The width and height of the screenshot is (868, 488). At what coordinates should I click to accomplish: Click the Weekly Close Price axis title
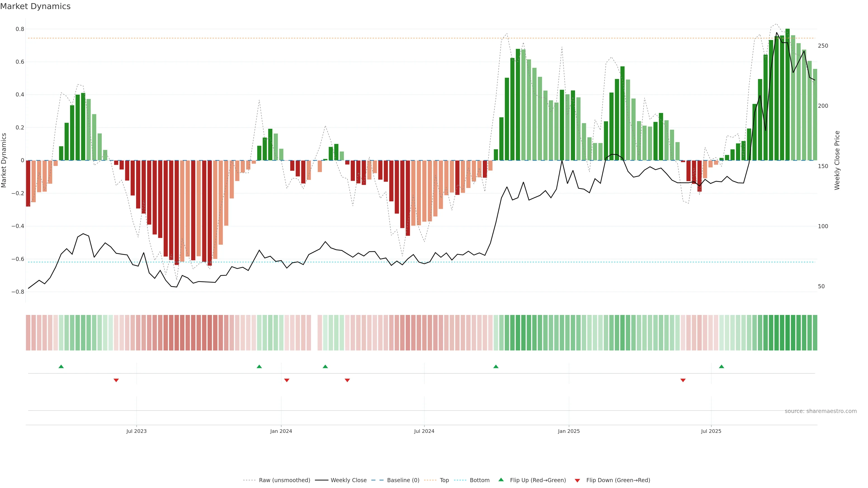(x=837, y=160)
